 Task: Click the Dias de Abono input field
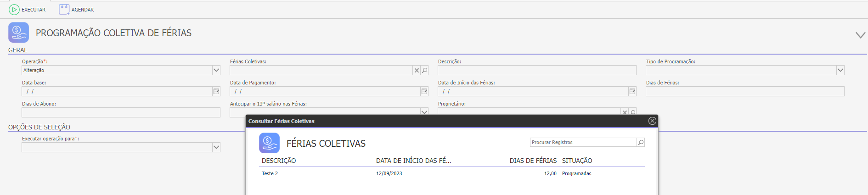click(121, 112)
